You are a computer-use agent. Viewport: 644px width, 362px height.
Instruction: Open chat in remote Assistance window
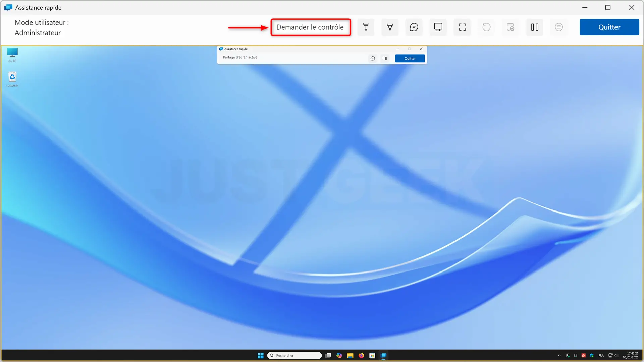pyautogui.click(x=373, y=58)
